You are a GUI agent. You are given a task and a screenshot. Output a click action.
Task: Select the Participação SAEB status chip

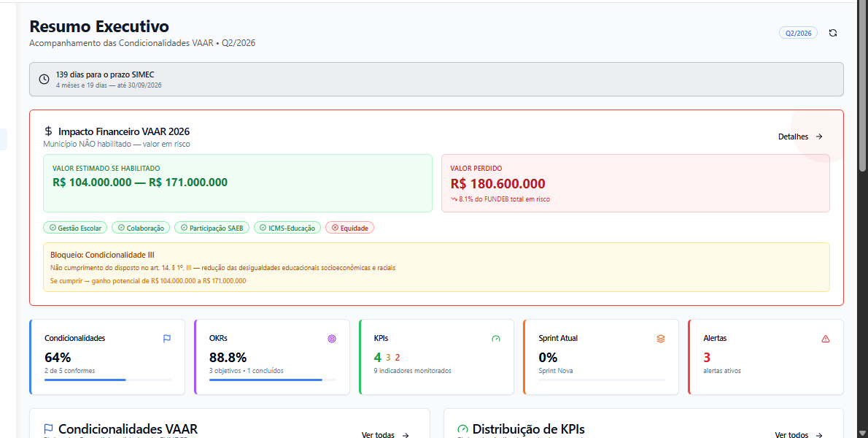tap(212, 228)
